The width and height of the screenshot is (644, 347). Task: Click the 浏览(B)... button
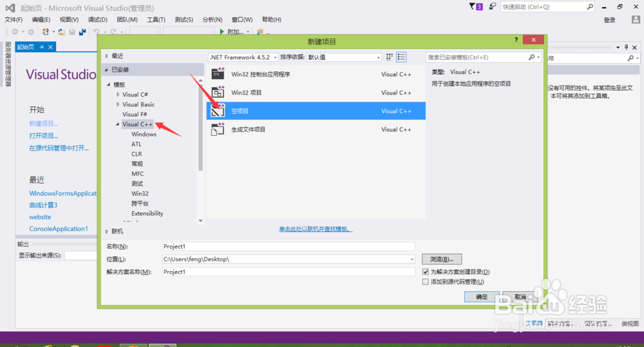coord(442,259)
